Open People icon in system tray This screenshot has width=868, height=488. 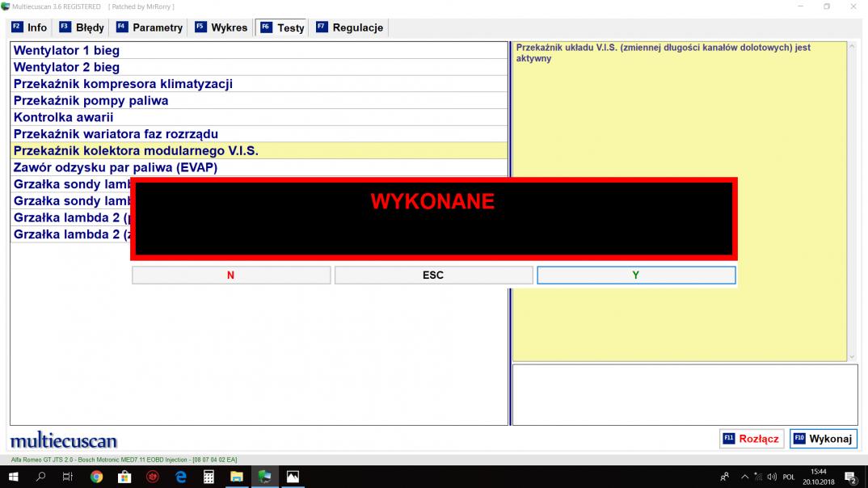click(724, 477)
